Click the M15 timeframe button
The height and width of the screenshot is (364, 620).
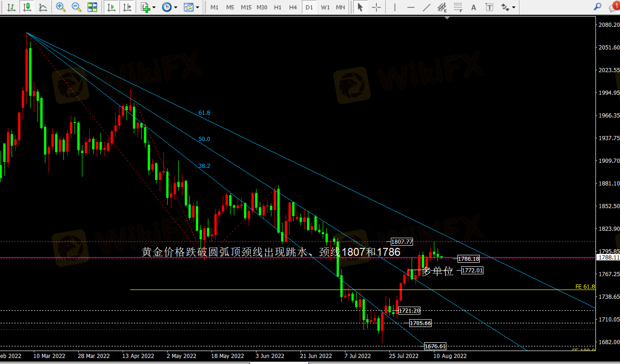click(246, 7)
